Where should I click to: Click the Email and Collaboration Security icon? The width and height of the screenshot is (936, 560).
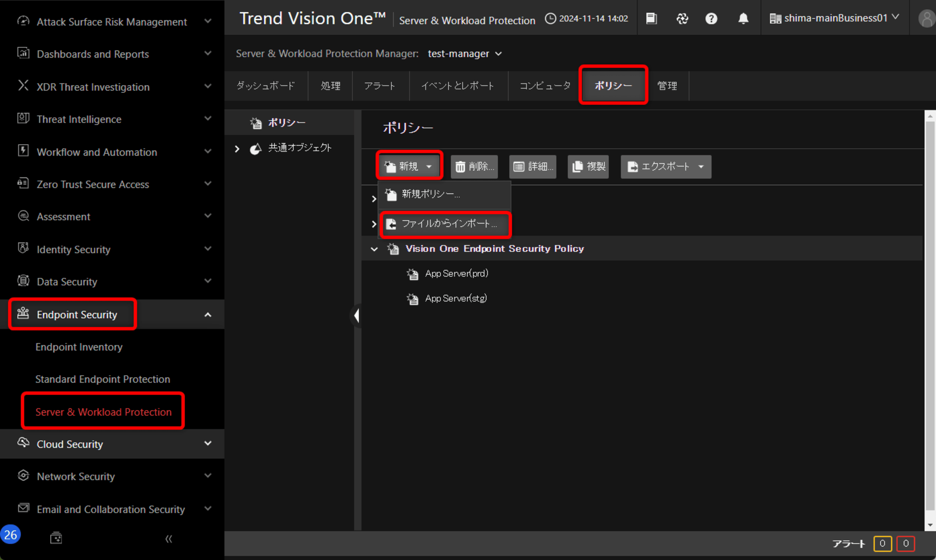23,508
